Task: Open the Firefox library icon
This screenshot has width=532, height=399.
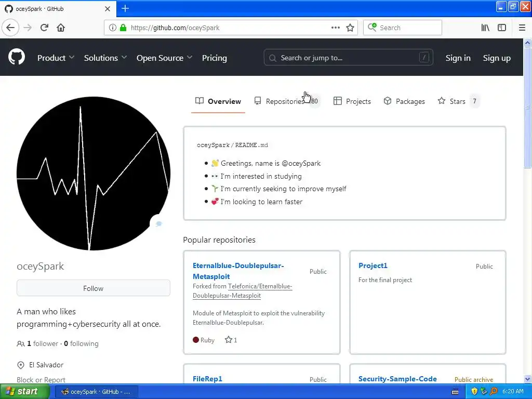Action: coord(485,28)
